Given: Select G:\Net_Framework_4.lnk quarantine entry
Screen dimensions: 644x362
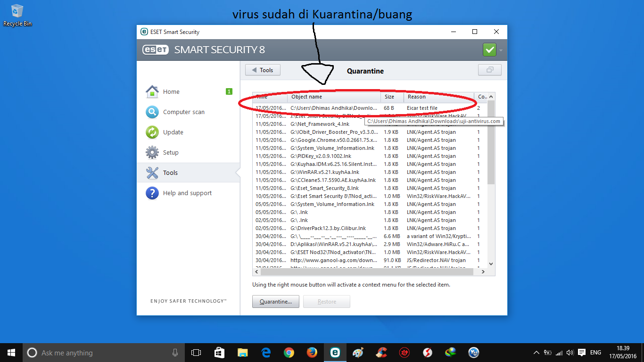Looking at the screenshot, I should click(370, 124).
